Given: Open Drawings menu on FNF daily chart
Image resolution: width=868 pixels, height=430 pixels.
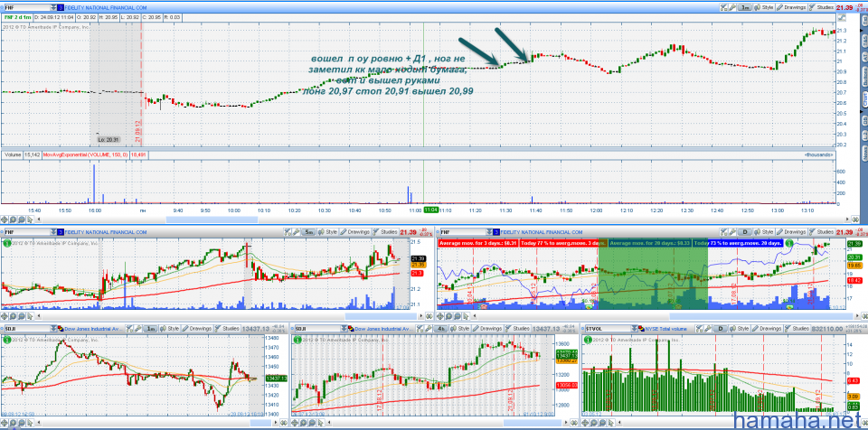Looking at the screenshot, I should pyautogui.click(x=791, y=232).
